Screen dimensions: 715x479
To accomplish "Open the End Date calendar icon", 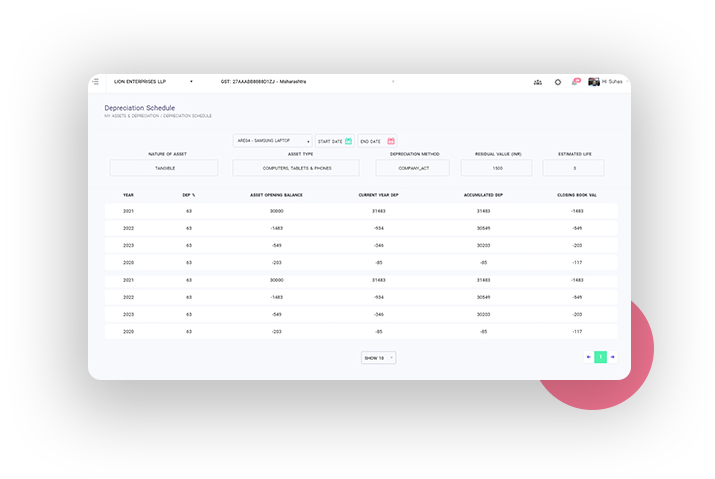I will (x=391, y=141).
